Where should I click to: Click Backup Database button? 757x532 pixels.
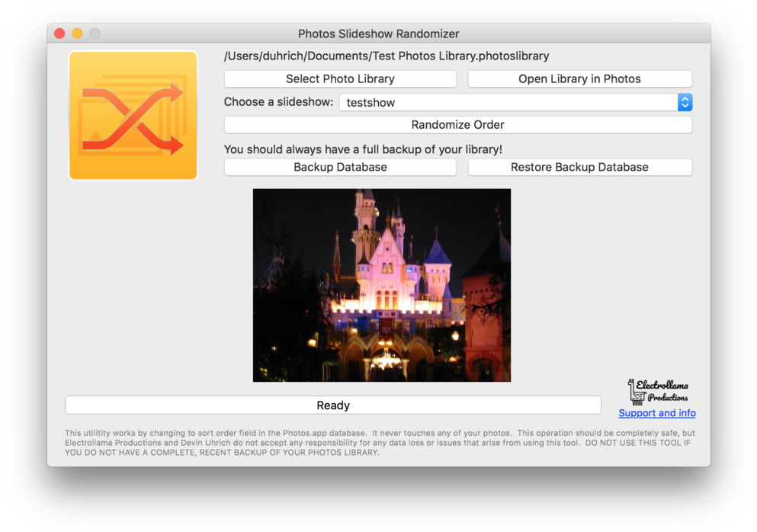(340, 167)
